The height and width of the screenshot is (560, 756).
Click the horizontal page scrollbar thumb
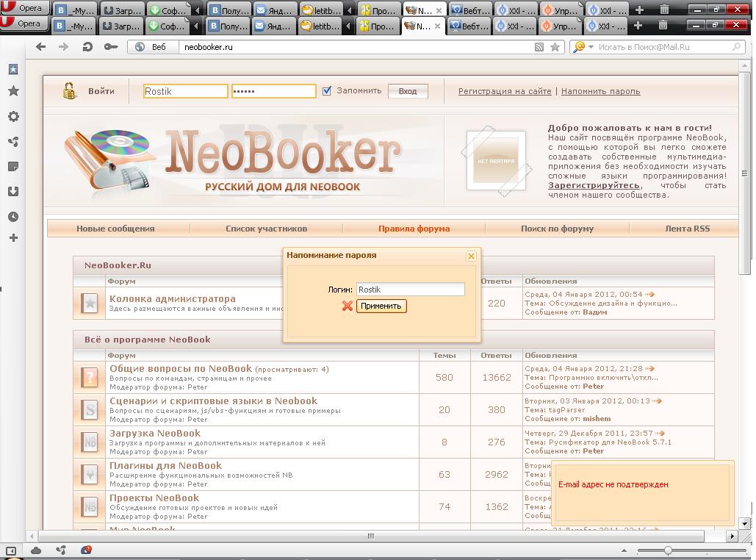click(x=371, y=536)
